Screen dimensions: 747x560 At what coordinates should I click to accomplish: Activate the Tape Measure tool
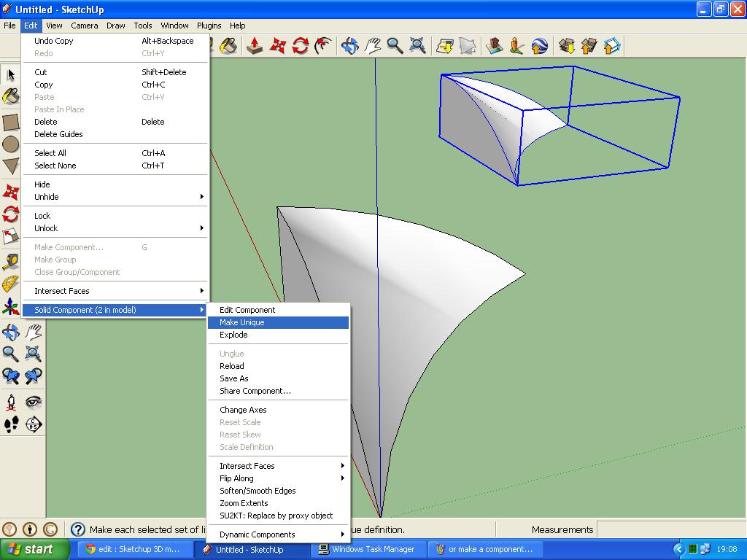(x=10, y=262)
